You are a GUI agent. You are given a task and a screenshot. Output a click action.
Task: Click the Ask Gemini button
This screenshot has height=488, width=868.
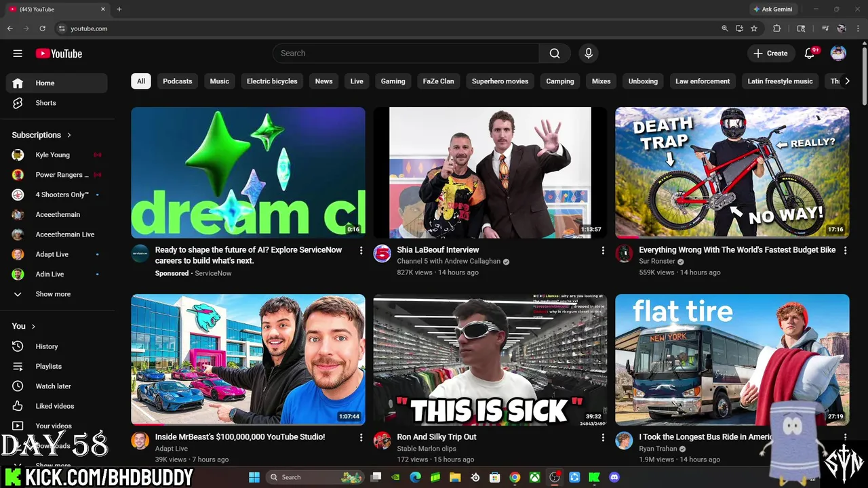pyautogui.click(x=772, y=9)
